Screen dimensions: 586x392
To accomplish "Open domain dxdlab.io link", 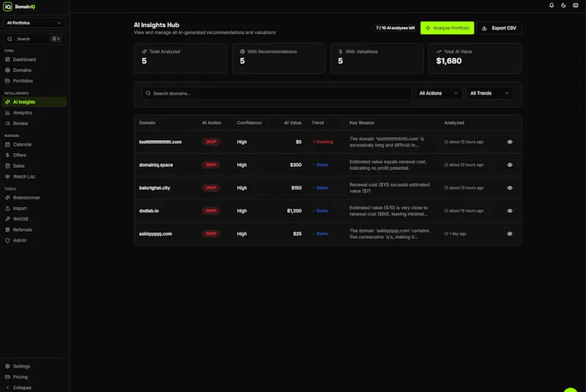I will [149, 211].
